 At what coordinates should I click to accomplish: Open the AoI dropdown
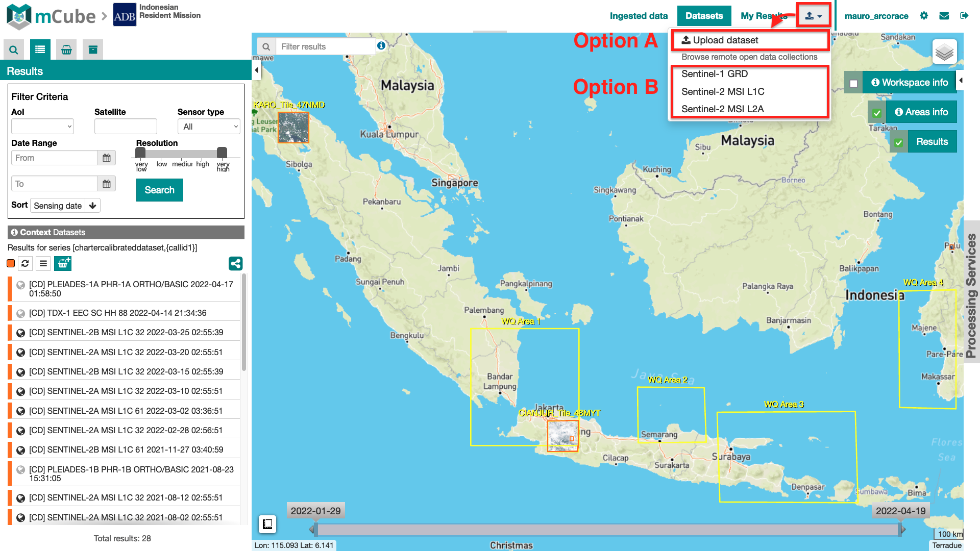coord(43,127)
